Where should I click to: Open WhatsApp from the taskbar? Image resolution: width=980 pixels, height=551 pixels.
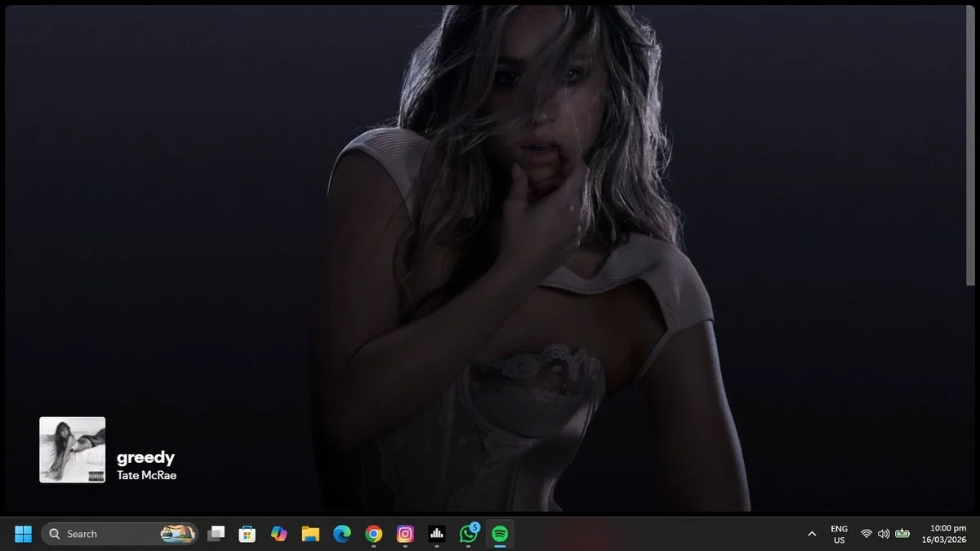coord(469,534)
